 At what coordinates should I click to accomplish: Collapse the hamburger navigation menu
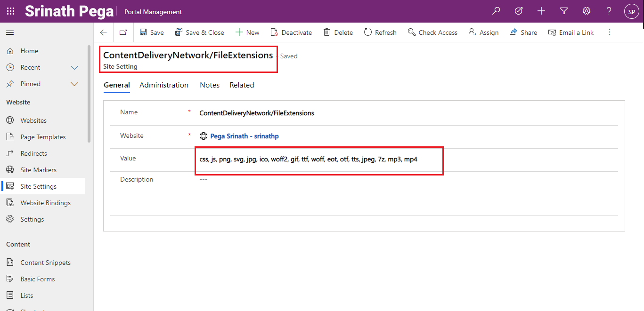10,32
